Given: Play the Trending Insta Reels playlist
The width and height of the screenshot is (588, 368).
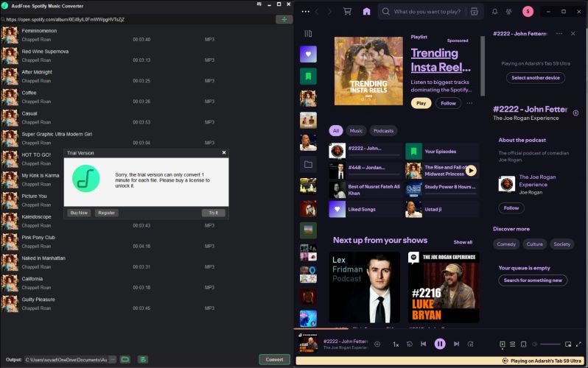Looking at the screenshot, I should (421, 104).
